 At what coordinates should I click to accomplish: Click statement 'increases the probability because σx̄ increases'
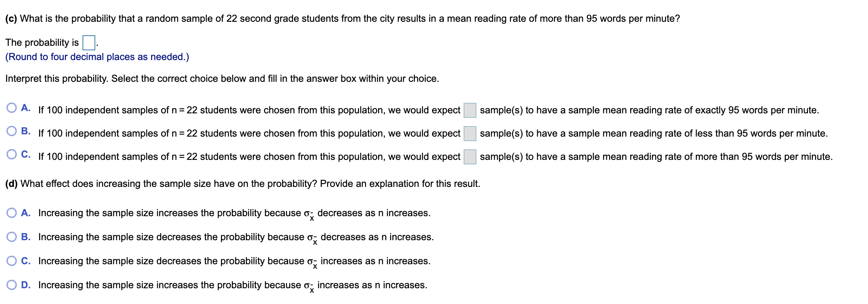[x=233, y=285]
